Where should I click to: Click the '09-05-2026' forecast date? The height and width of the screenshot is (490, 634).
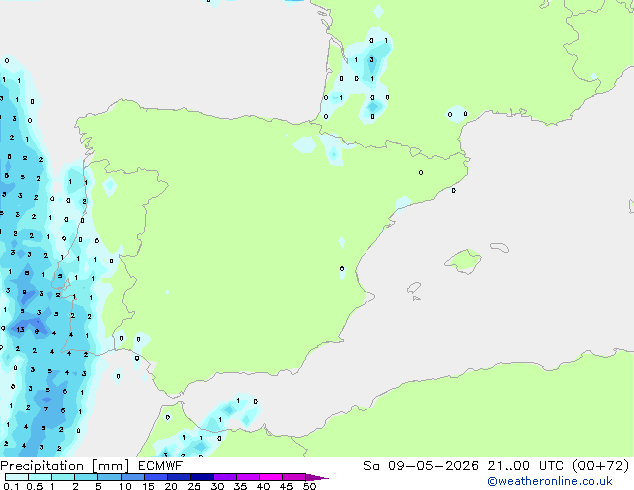(433, 466)
